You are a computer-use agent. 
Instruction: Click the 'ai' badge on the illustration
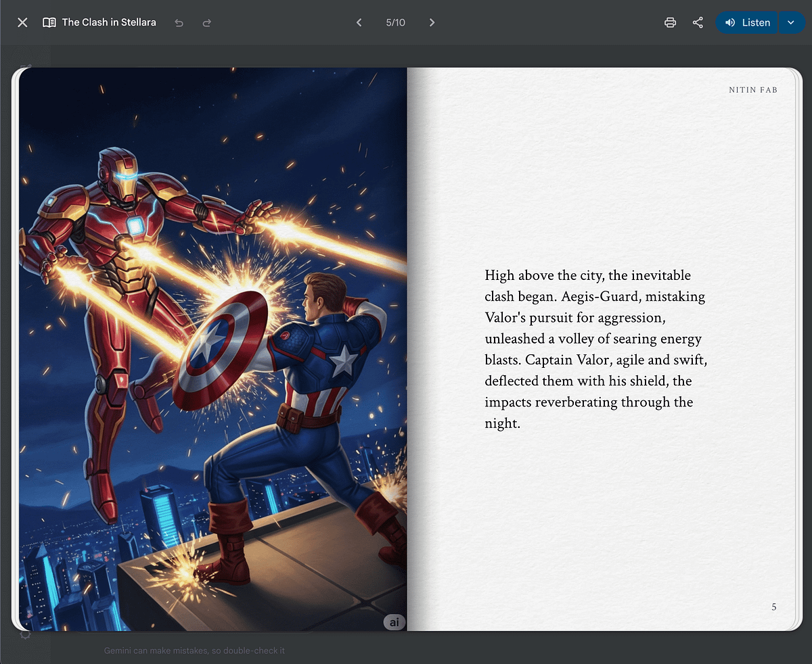[x=394, y=622]
